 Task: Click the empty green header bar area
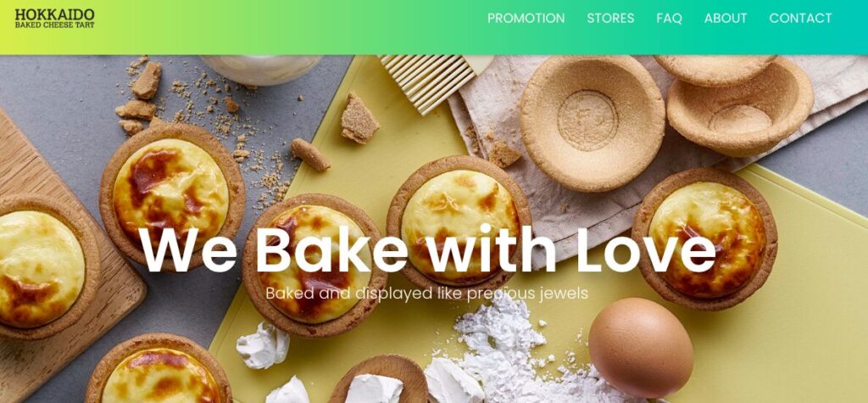(x=288, y=27)
